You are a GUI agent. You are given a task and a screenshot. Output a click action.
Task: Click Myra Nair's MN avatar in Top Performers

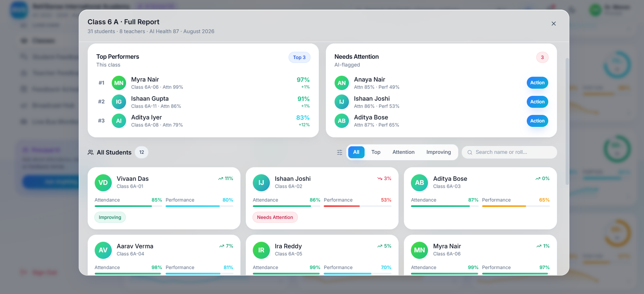pos(119,83)
